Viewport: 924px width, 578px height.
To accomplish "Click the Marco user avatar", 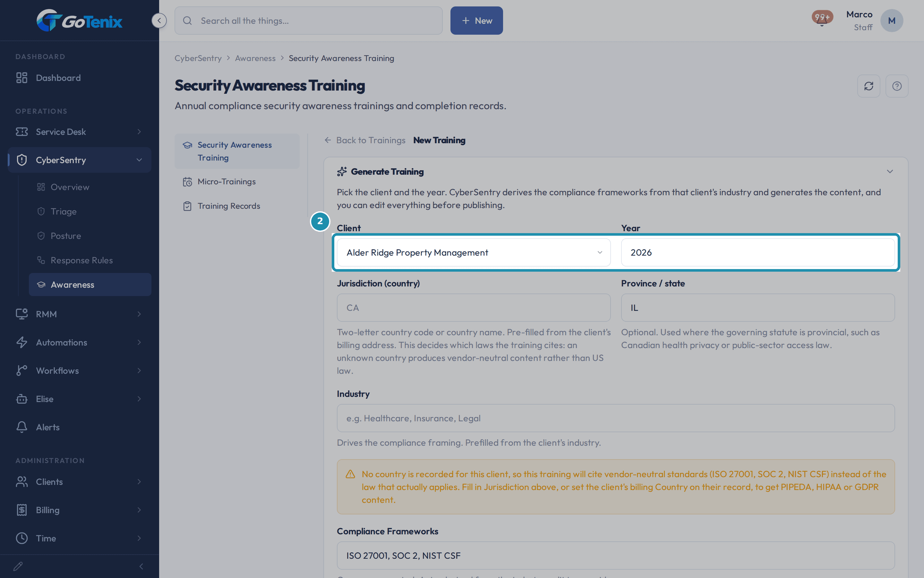I will 892,21.
